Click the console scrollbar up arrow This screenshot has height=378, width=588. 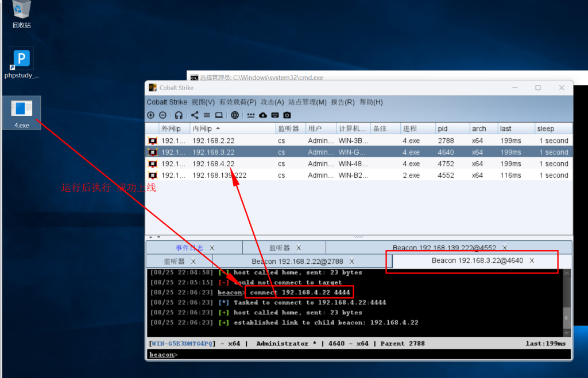(567, 273)
